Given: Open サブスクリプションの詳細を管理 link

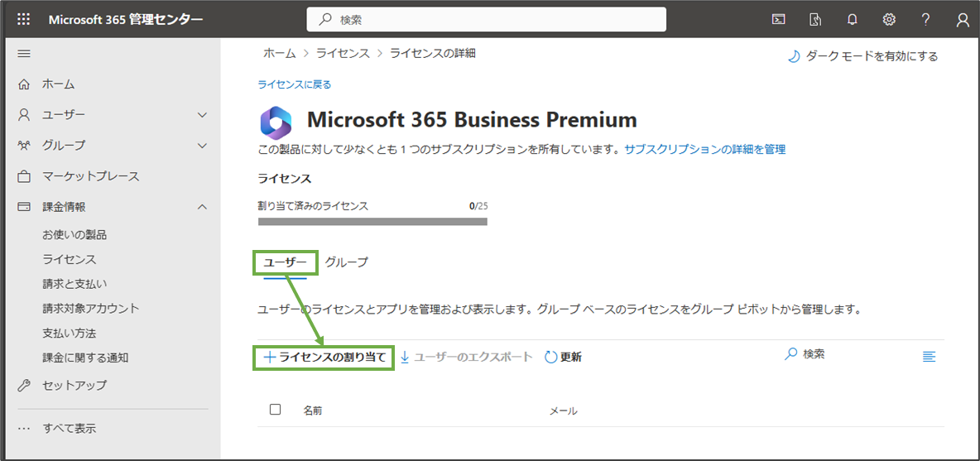Looking at the screenshot, I should pos(705,149).
